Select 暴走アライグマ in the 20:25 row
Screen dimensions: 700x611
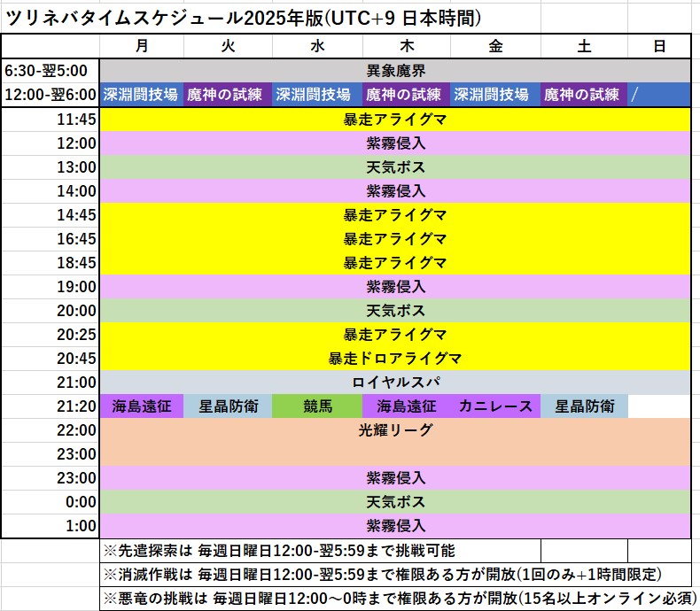(x=395, y=335)
